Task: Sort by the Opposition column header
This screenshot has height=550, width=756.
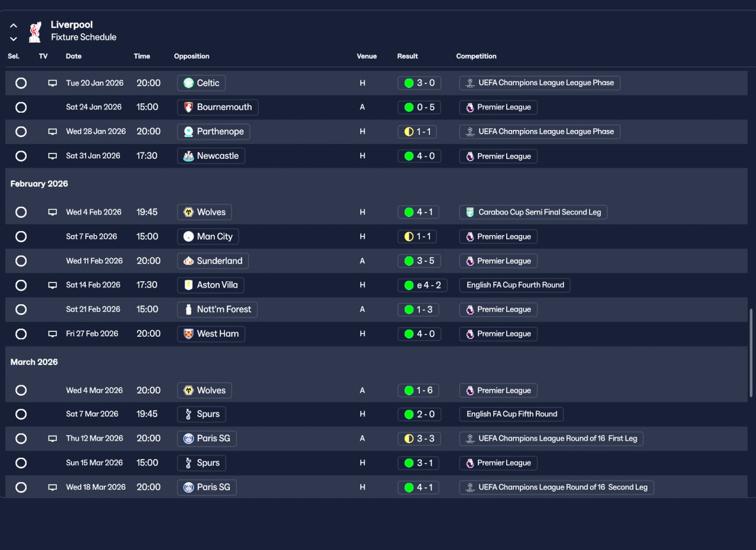Action: 191,57
